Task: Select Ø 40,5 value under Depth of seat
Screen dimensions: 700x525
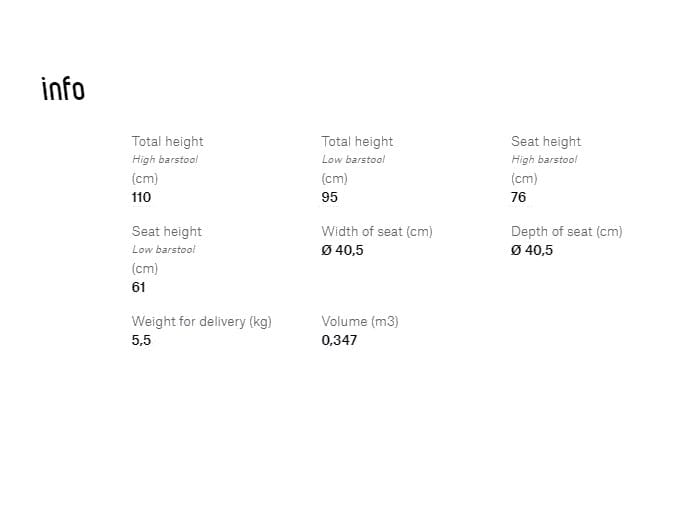Action: point(532,250)
